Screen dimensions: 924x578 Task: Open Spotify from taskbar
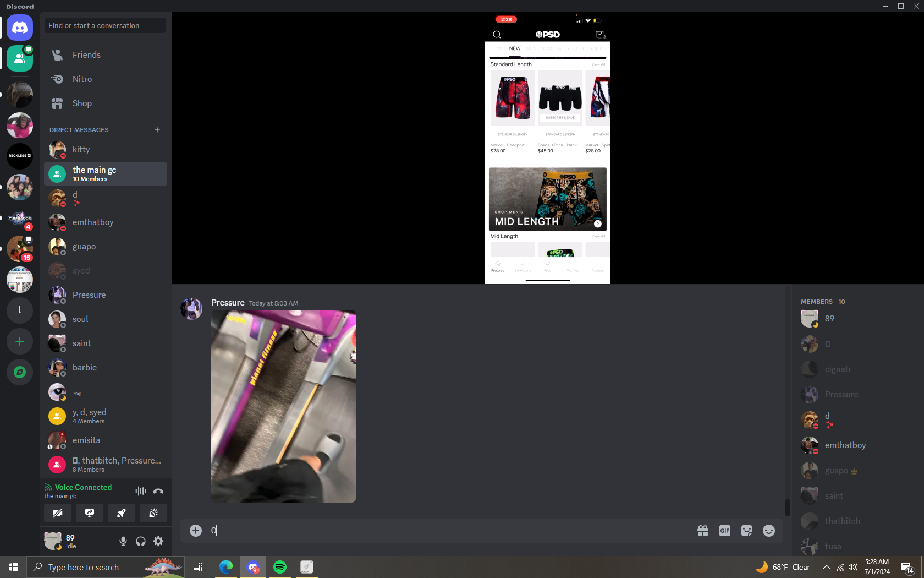(280, 567)
